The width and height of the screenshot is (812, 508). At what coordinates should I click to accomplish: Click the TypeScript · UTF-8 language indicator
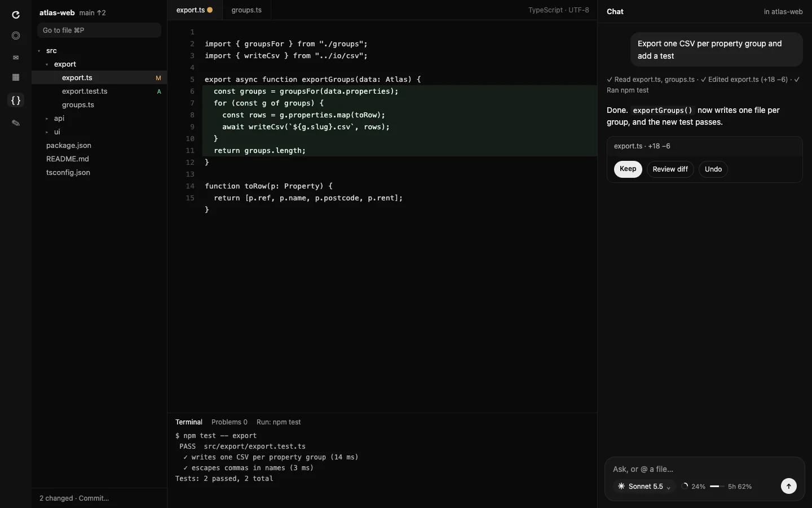tap(558, 10)
